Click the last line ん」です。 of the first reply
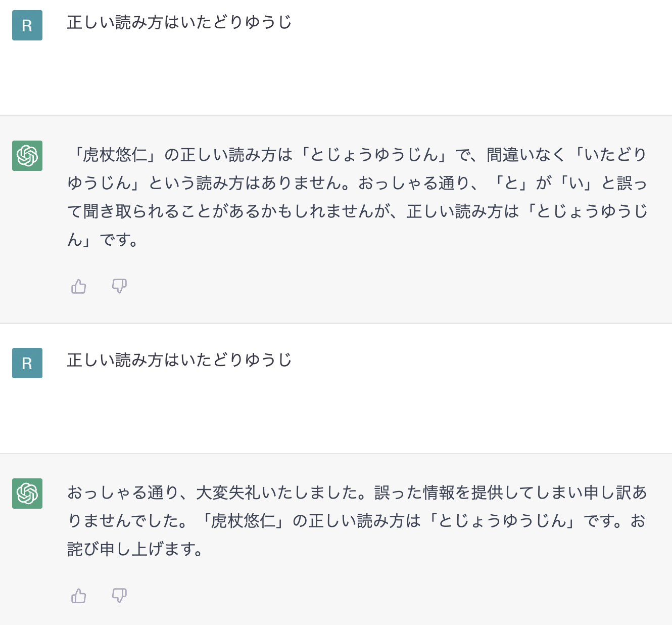The width and height of the screenshot is (672, 625). [103, 240]
